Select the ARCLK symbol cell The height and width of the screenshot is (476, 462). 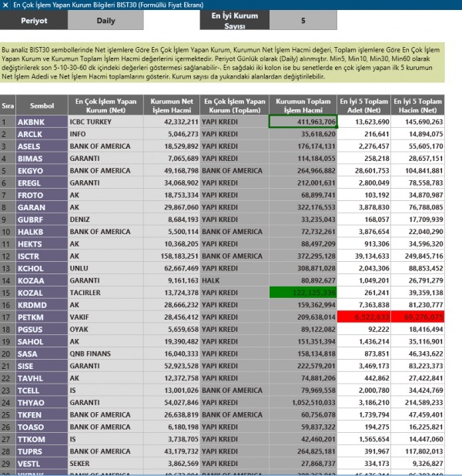point(42,134)
